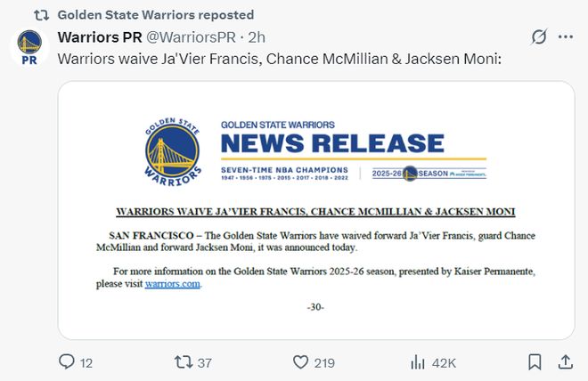Reply to the Warriors PR post
The height and width of the screenshot is (381, 588).
pos(67,362)
